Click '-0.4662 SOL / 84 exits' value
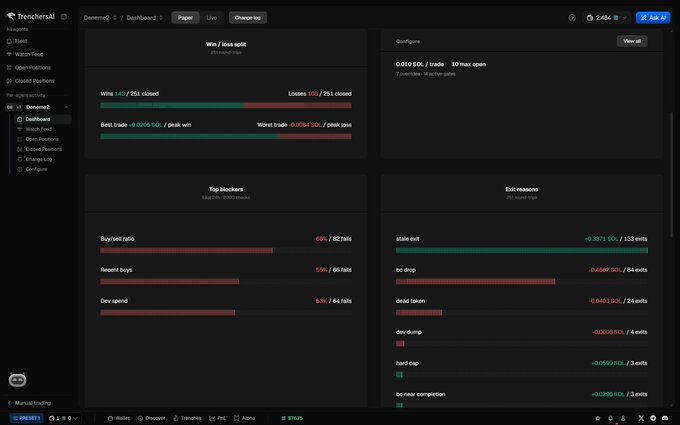Screen dimensions: 680x425 618,270
